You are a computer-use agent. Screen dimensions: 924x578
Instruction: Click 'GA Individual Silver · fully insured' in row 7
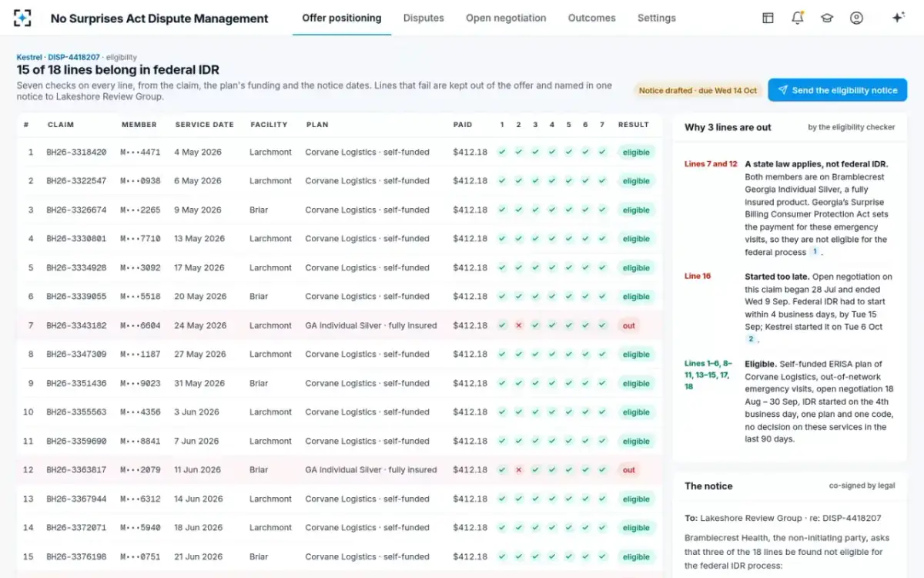coord(371,325)
